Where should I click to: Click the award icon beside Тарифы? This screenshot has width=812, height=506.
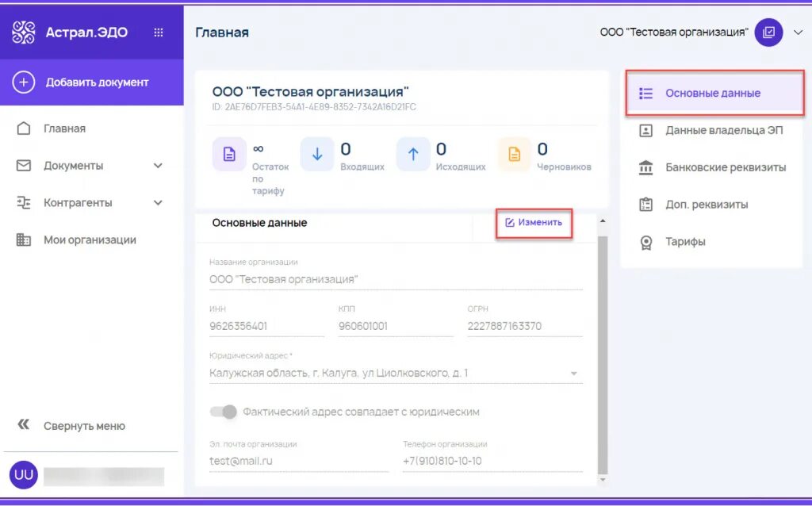pyautogui.click(x=645, y=243)
